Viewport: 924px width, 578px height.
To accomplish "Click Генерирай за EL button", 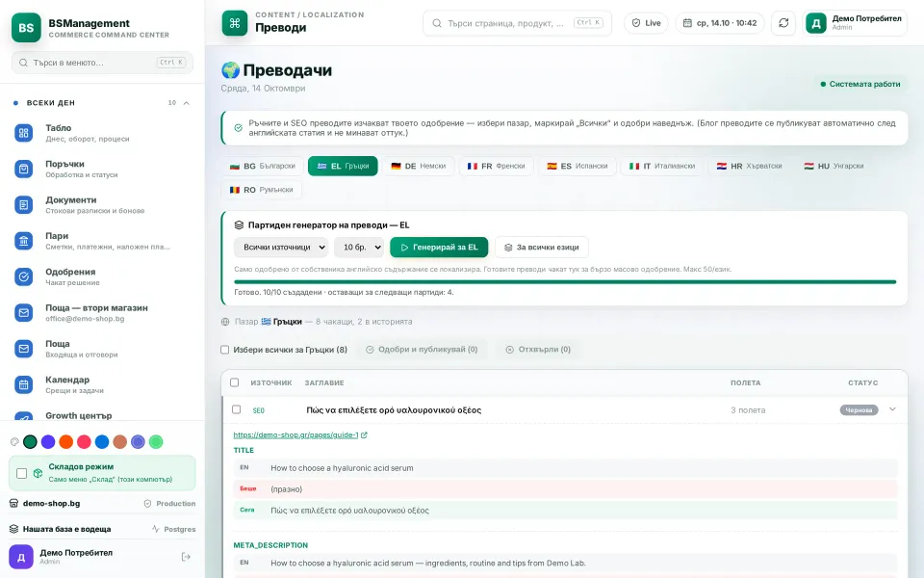I will (x=439, y=248).
